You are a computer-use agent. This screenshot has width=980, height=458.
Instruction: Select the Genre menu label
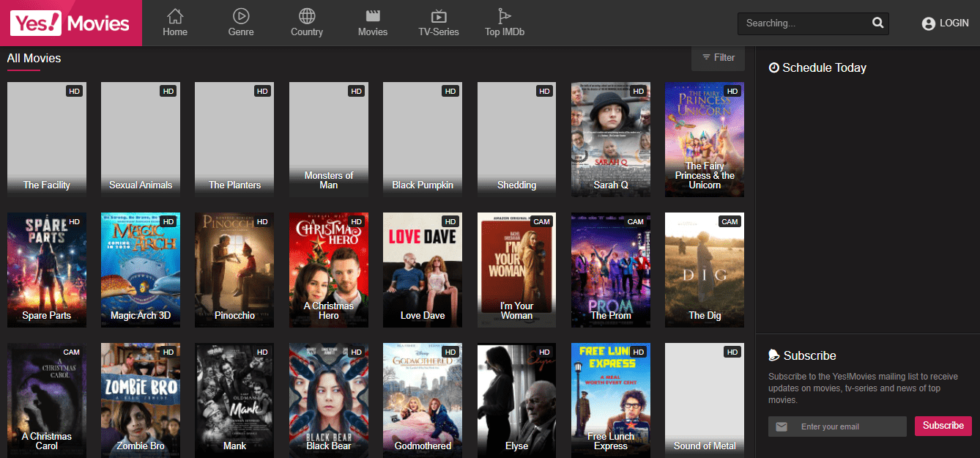pyautogui.click(x=241, y=32)
